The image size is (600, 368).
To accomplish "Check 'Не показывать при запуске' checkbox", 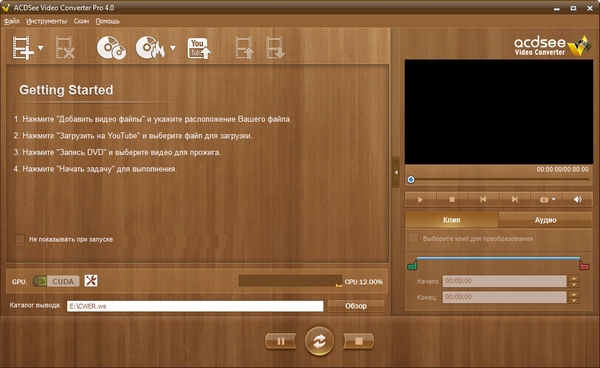I will click(20, 239).
